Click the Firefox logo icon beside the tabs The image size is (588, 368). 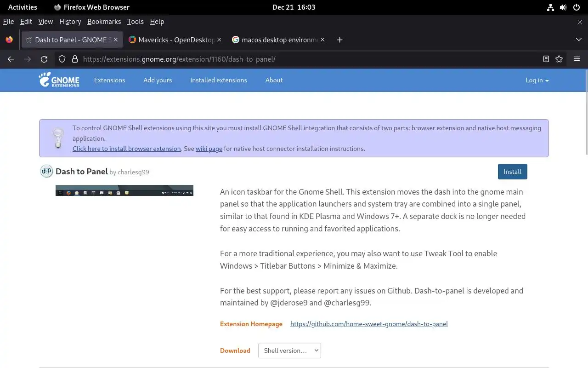[x=9, y=40]
